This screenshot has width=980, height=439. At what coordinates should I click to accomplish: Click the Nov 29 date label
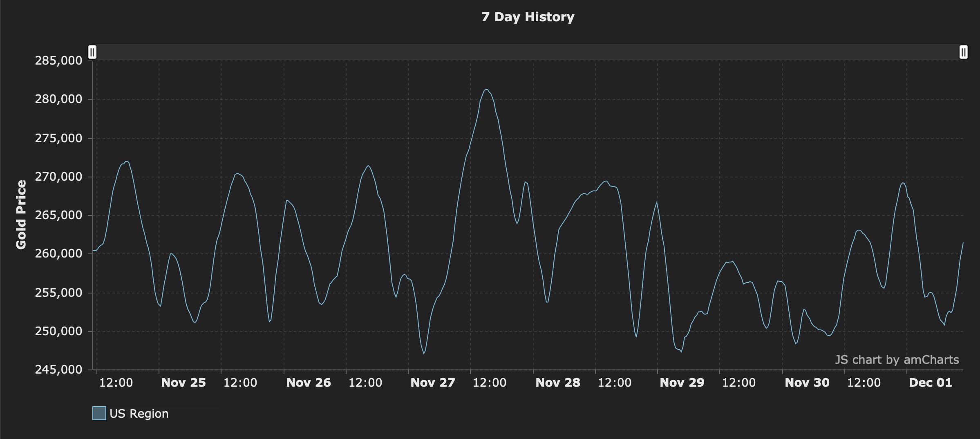tap(682, 383)
